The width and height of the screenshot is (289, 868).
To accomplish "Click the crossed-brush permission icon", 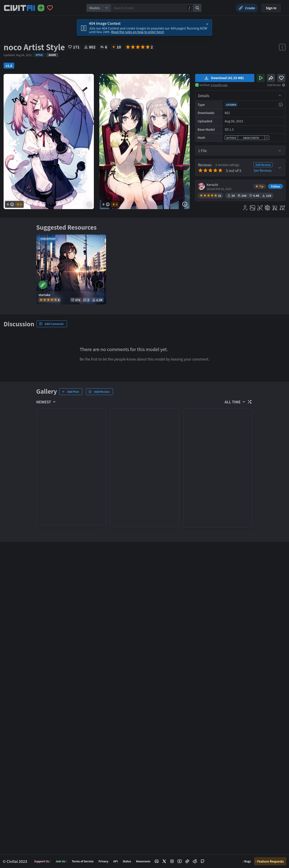I will pyautogui.click(x=260, y=208).
